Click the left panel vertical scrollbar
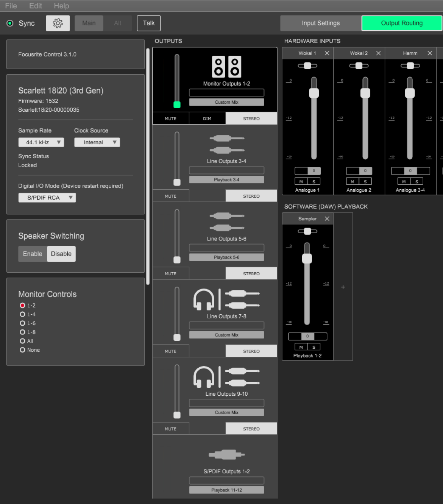The height and width of the screenshot is (504, 443). click(148, 167)
